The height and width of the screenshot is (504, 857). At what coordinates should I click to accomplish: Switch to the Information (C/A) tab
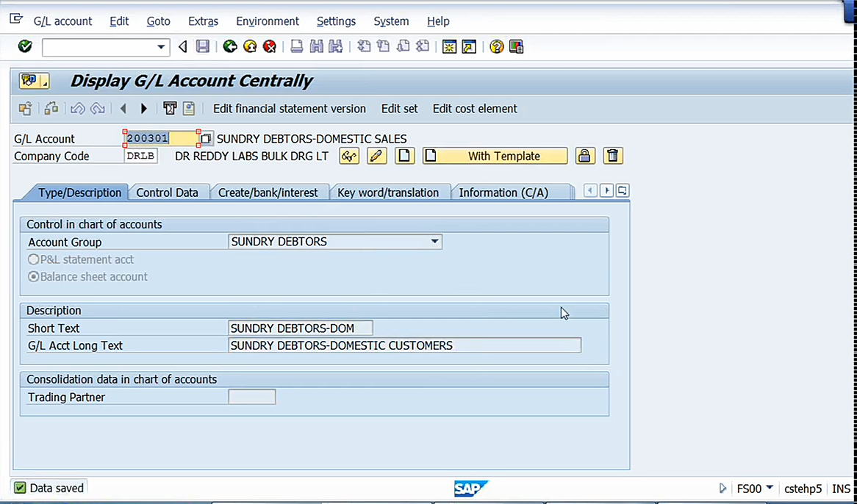[x=503, y=192]
